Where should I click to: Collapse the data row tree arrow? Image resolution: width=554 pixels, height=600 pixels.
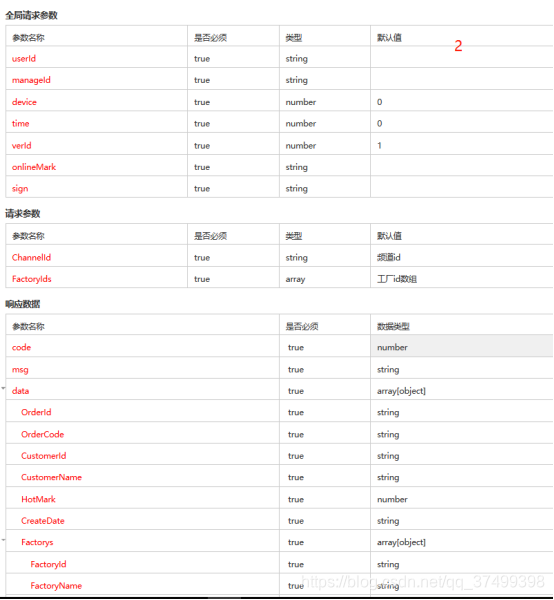[3, 388]
